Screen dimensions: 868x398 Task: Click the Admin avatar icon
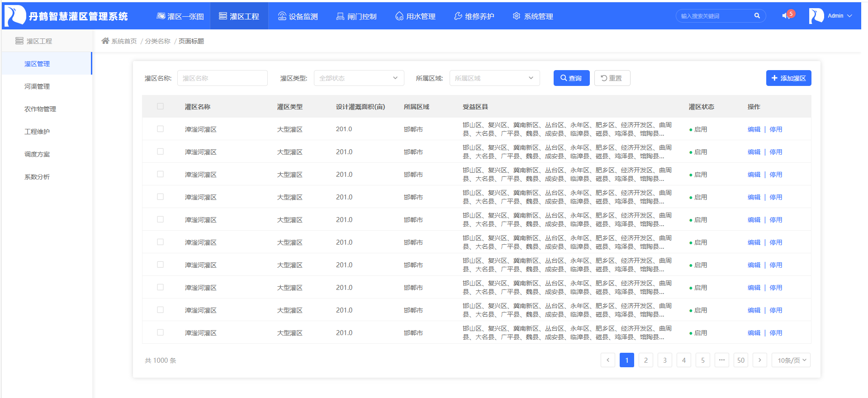point(816,16)
